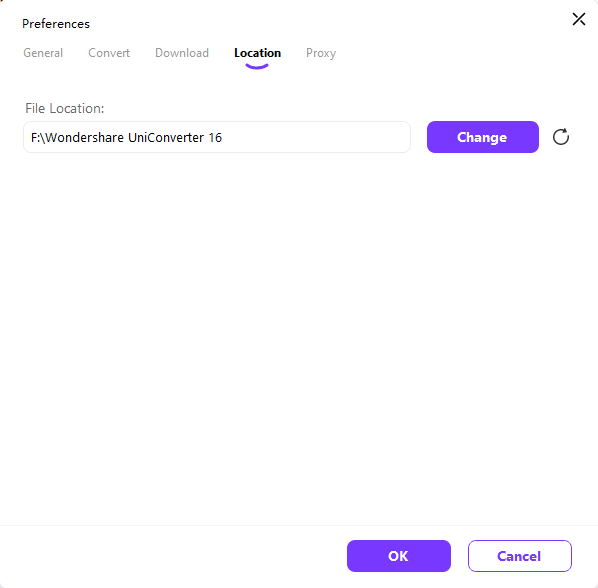Click the underlined active Location tab

click(257, 53)
